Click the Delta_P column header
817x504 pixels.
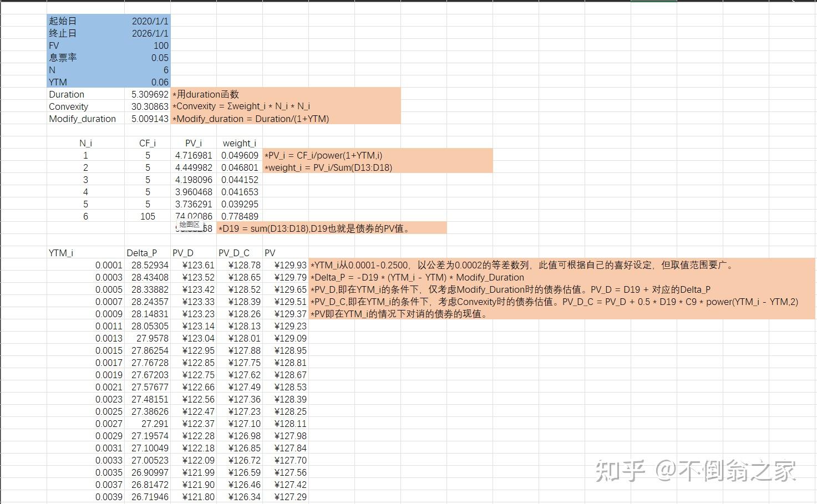coord(141,252)
